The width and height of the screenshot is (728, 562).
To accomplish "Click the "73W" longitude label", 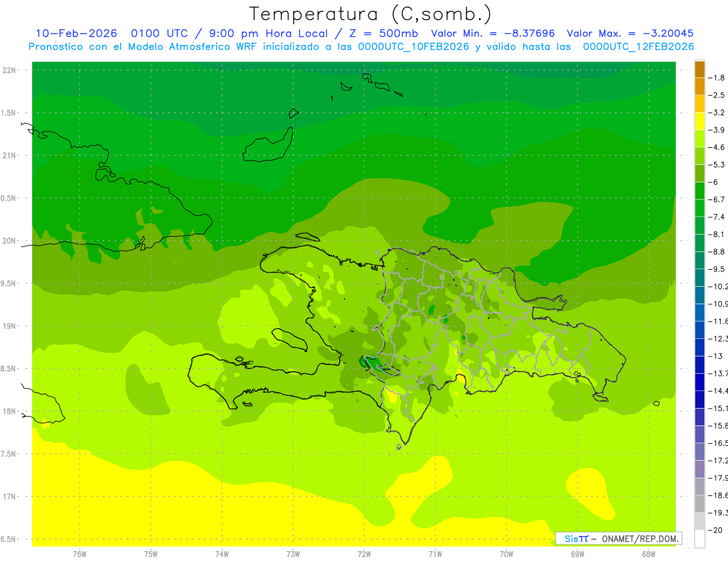I will 293,554.
